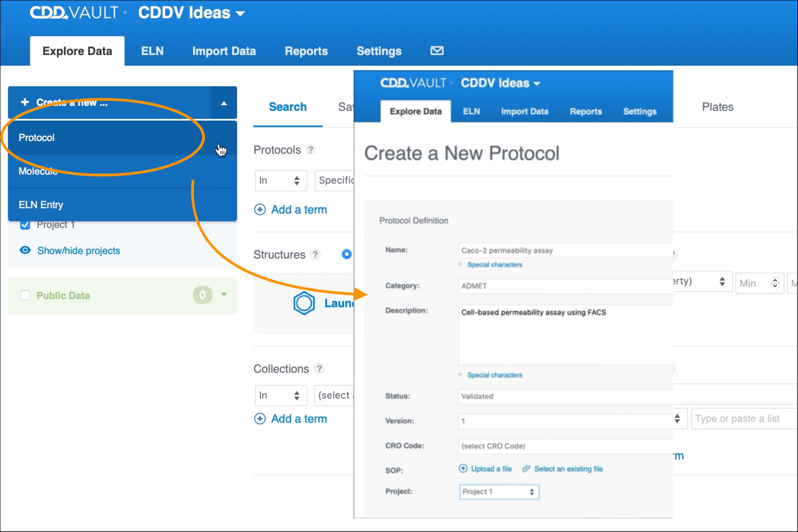This screenshot has width=798, height=532.
Task: Switch to the Explore Data tab in the main header
Action: tap(77, 51)
